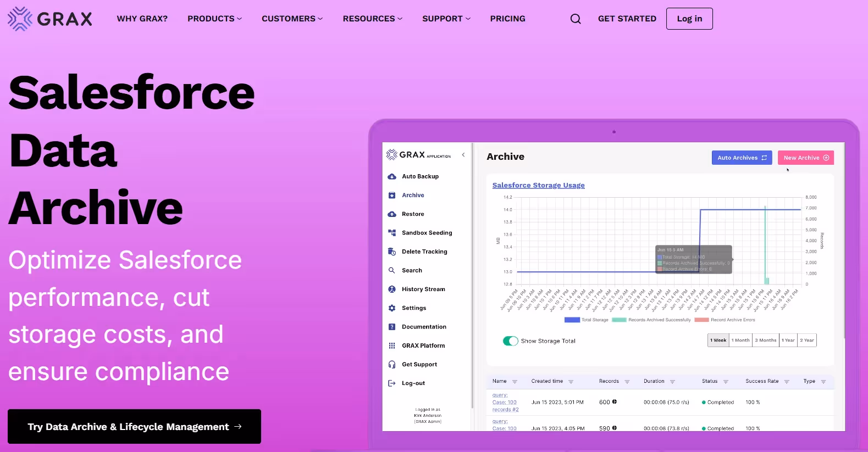Select the 1 Week range
Image resolution: width=868 pixels, height=452 pixels.
(718, 341)
